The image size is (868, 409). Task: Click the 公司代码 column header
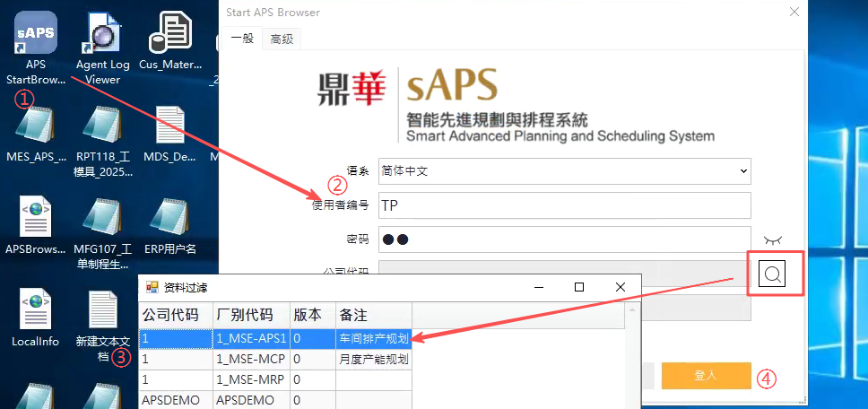tap(176, 315)
